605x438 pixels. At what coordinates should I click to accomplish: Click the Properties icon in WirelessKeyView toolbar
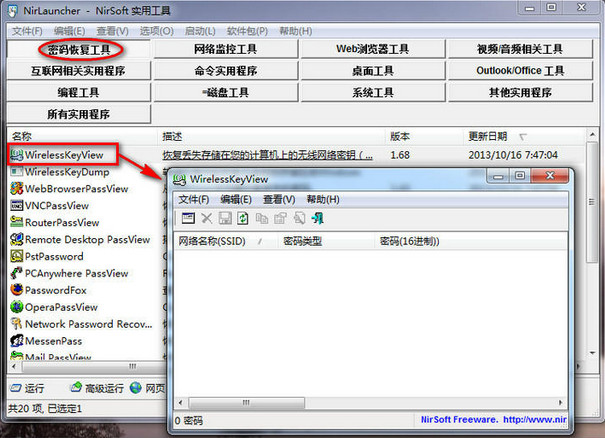pyautogui.click(x=188, y=218)
